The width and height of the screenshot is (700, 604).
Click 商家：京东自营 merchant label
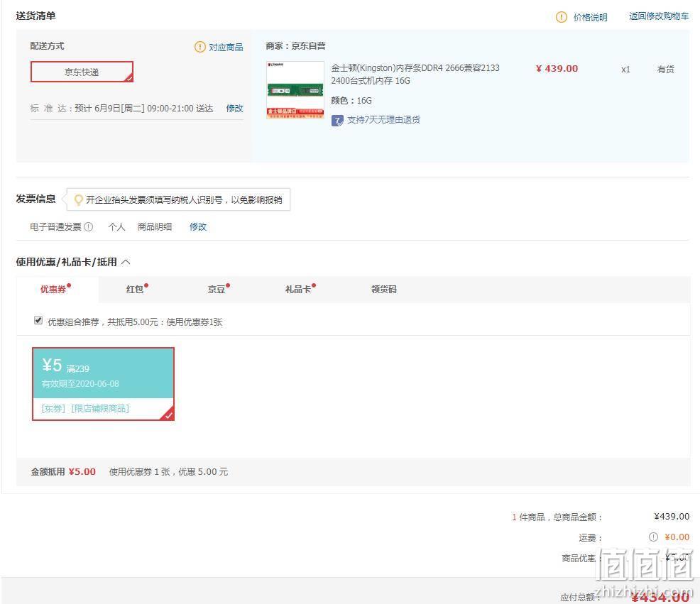(295, 46)
